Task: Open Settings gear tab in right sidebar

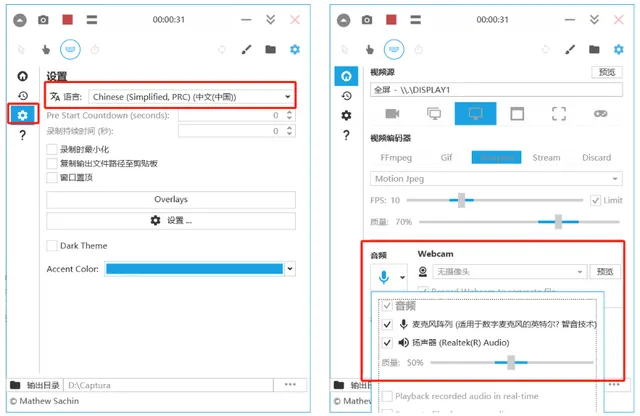Action: coord(346,116)
